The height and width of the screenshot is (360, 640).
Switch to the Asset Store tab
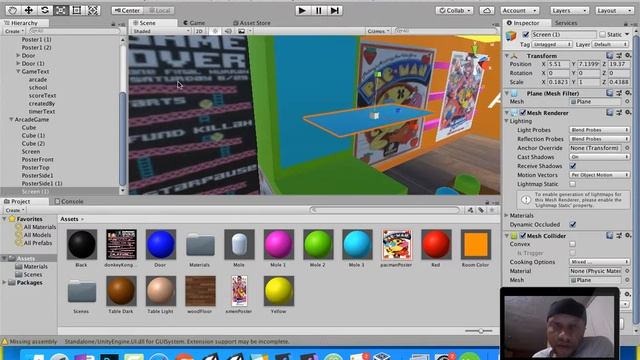251,23
